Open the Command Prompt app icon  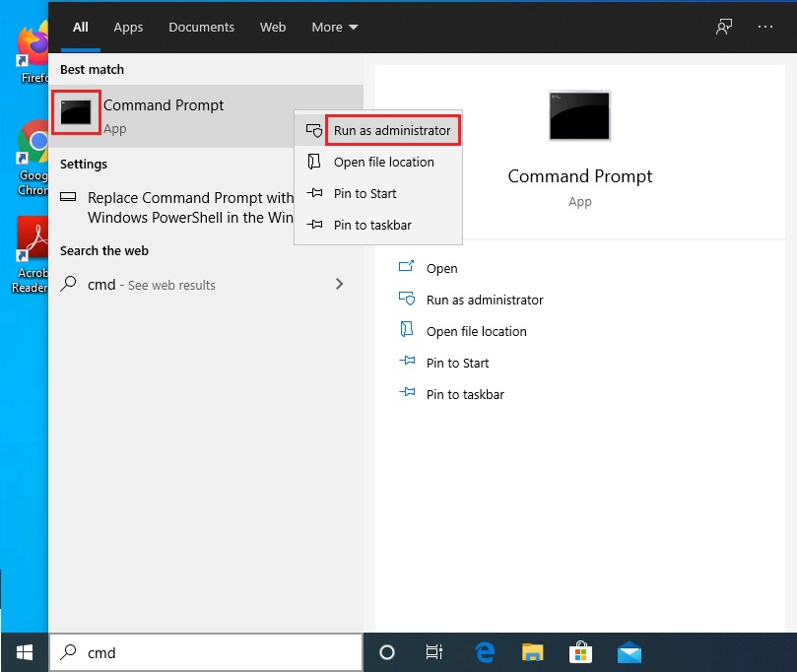pyautogui.click(x=75, y=112)
